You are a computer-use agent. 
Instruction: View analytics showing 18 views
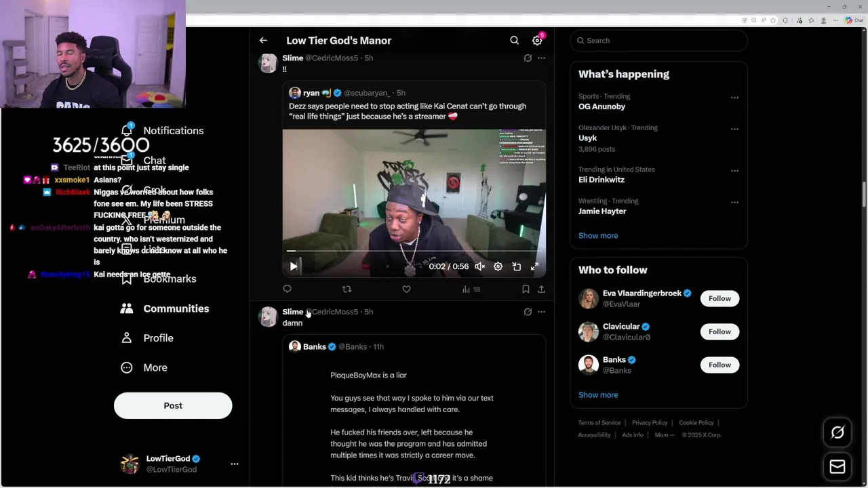pyautogui.click(x=471, y=289)
